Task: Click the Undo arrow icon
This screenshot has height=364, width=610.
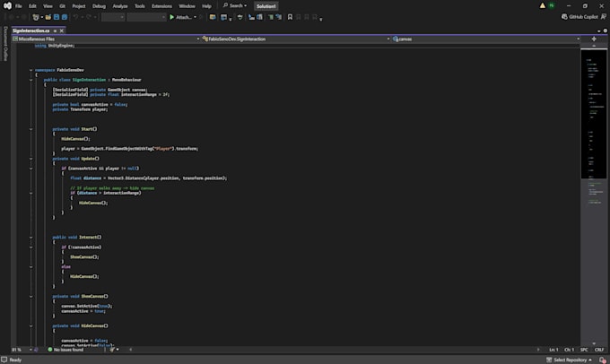Action: click(x=75, y=17)
